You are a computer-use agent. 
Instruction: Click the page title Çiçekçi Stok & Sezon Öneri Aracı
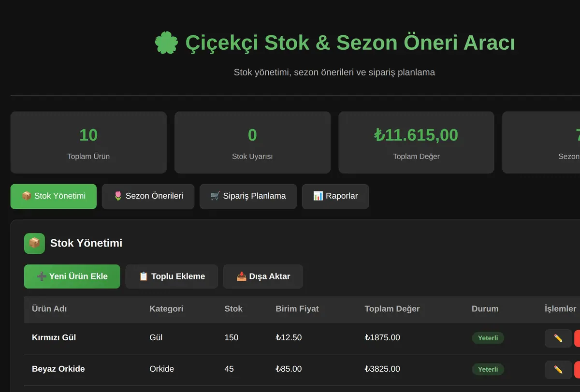coord(350,43)
